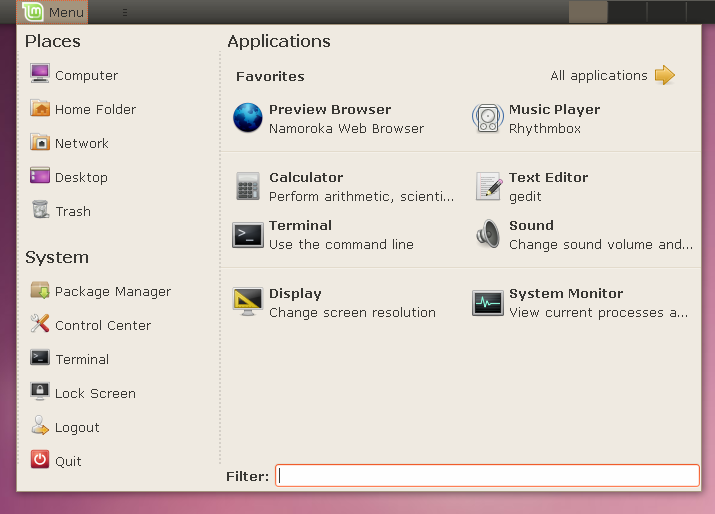Select Home Folder text label
The image size is (715, 514).
(x=96, y=109)
